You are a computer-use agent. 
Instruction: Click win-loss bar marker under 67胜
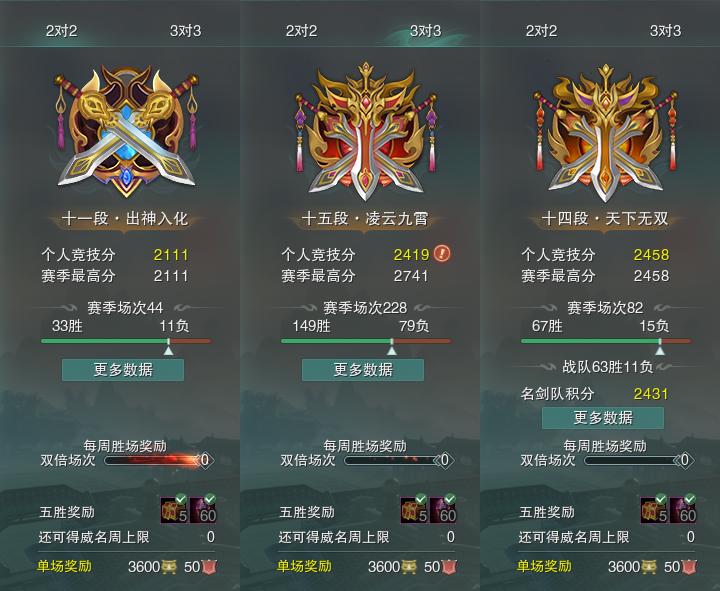[660, 347]
